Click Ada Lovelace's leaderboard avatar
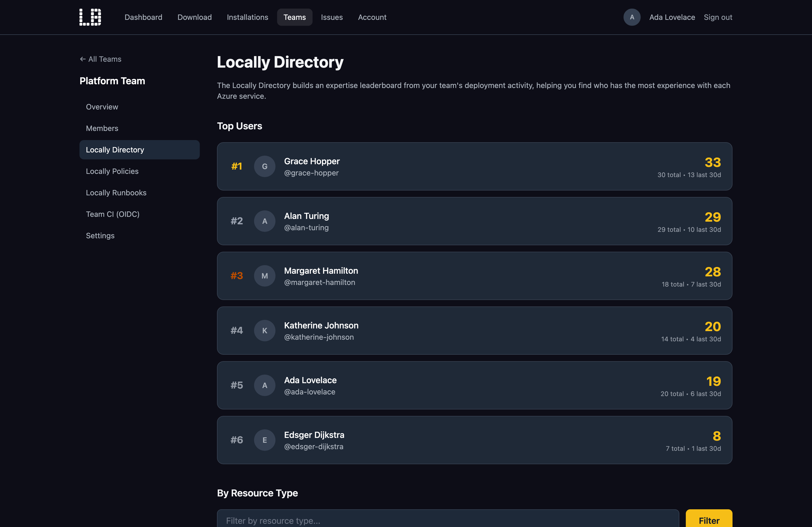 [264, 385]
